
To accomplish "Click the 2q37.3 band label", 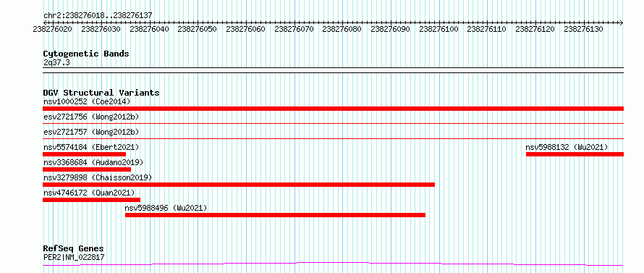I will click(56, 62).
